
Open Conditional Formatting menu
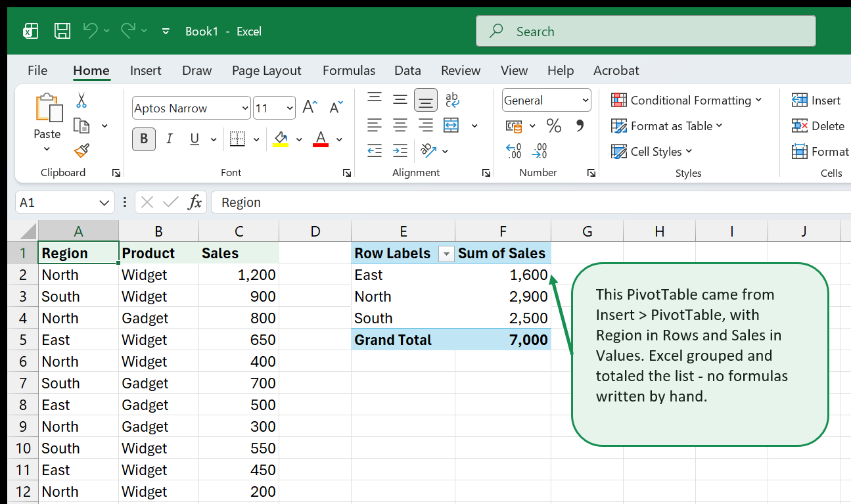point(686,100)
